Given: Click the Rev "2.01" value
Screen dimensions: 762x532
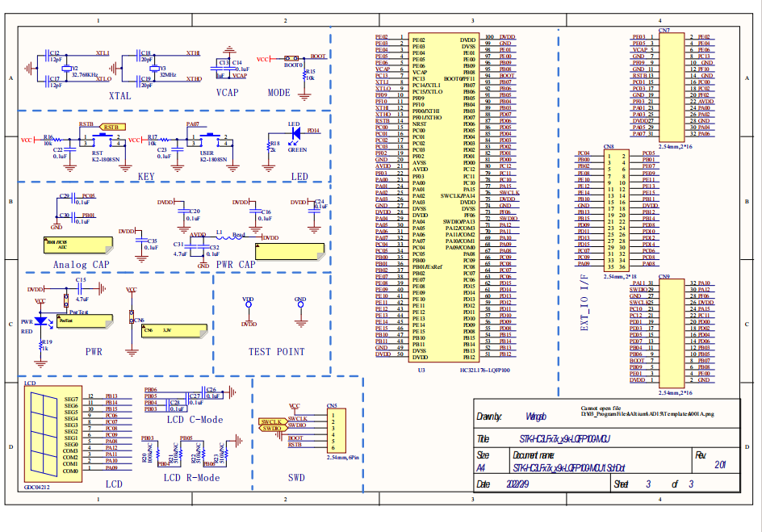Looking at the screenshot, I should point(720,465).
